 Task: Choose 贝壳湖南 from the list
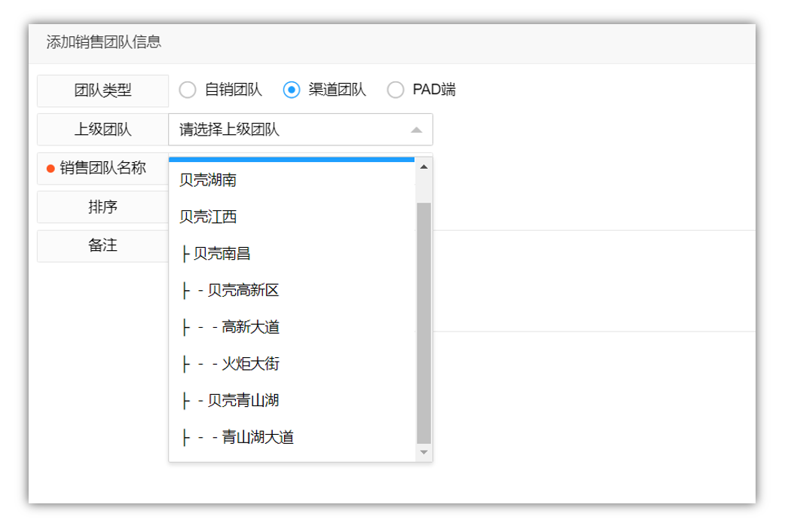pyautogui.click(x=292, y=180)
